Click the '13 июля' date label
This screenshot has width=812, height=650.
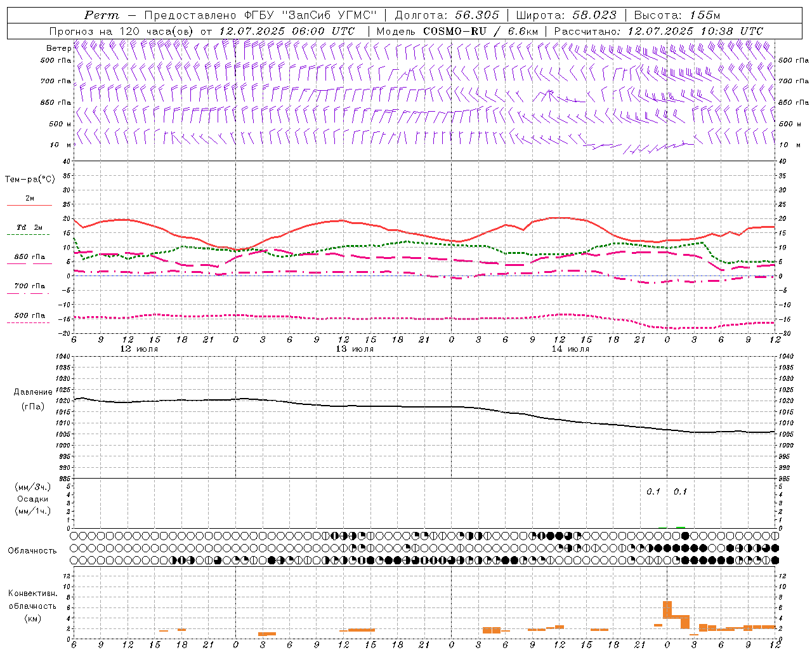pos(355,349)
